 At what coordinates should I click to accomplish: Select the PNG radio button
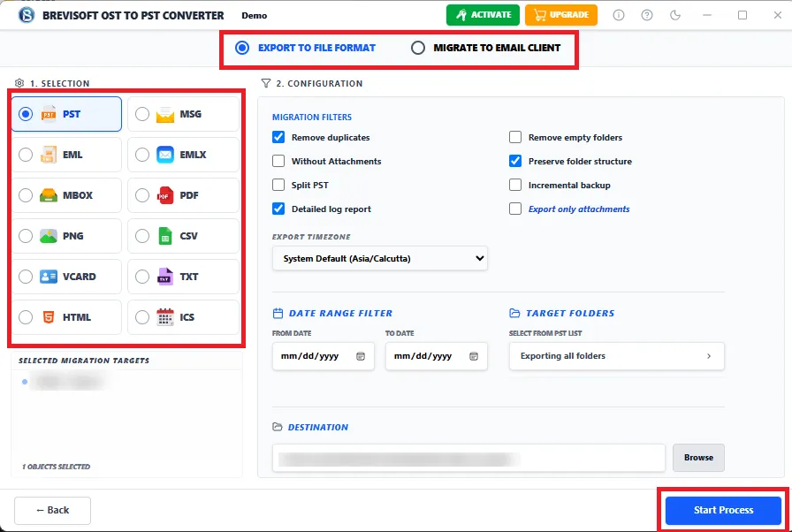(x=26, y=236)
